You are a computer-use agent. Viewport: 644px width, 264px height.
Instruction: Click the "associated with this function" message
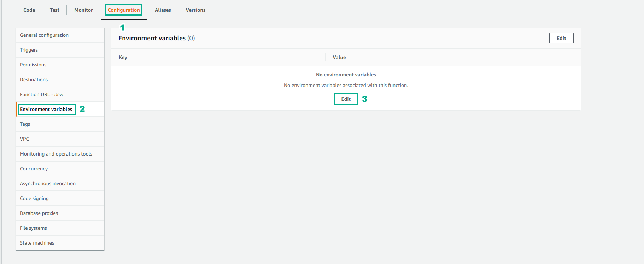pos(346,85)
